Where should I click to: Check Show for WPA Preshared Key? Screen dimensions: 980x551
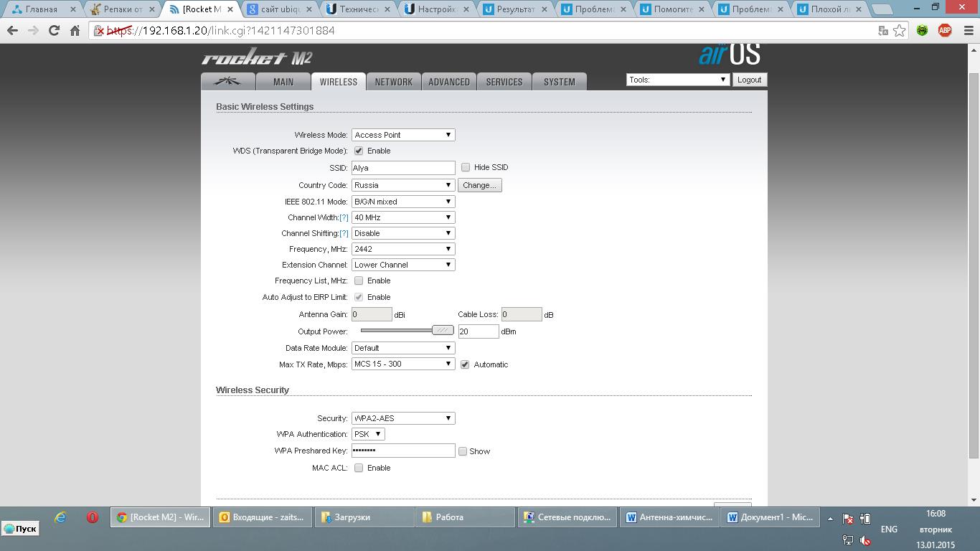pyautogui.click(x=463, y=451)
